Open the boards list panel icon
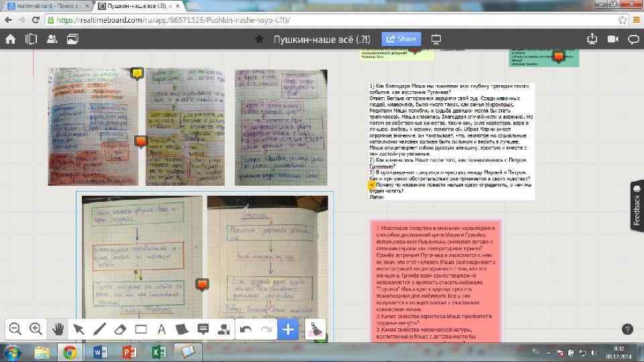 click(31, 39)
